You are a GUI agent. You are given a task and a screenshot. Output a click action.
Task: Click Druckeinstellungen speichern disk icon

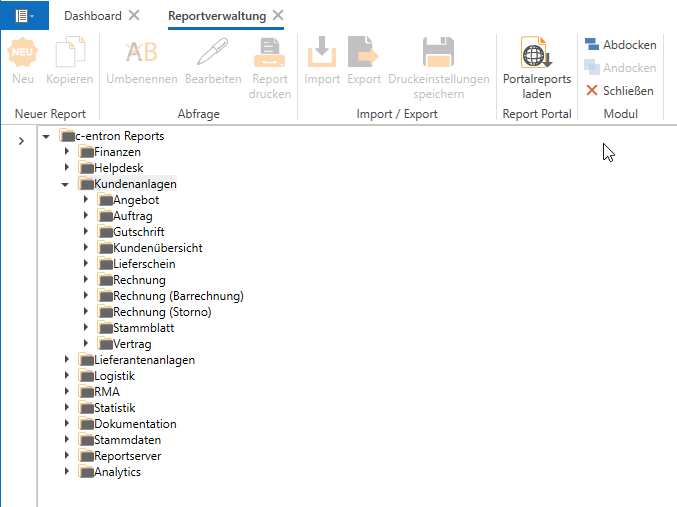438,52
